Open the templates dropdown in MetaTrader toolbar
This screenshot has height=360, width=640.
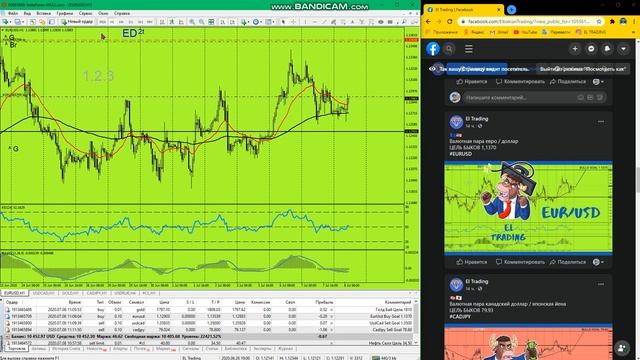tap(270, 22)
